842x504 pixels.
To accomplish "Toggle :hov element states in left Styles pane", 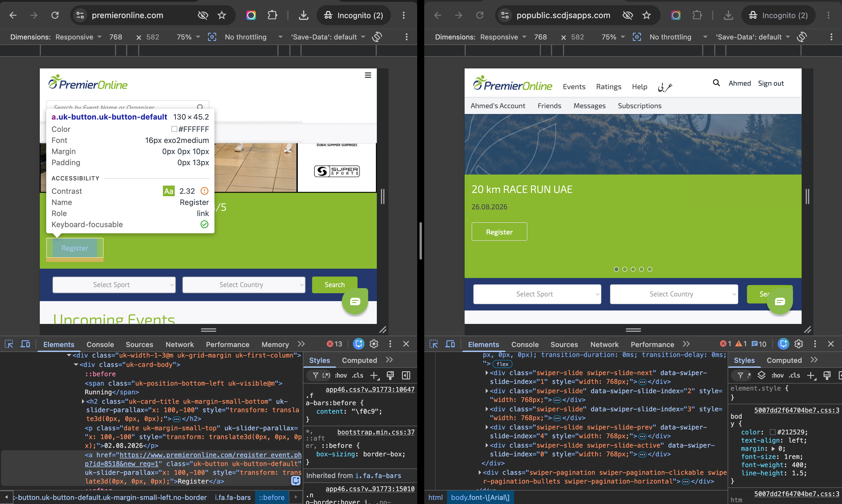I will tap(341, 375).
